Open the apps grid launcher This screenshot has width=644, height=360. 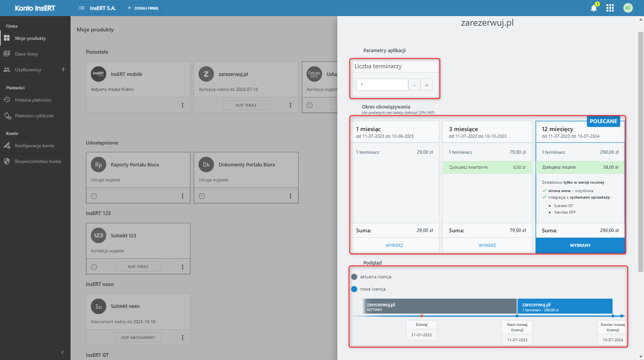click(x=610, y=8)
